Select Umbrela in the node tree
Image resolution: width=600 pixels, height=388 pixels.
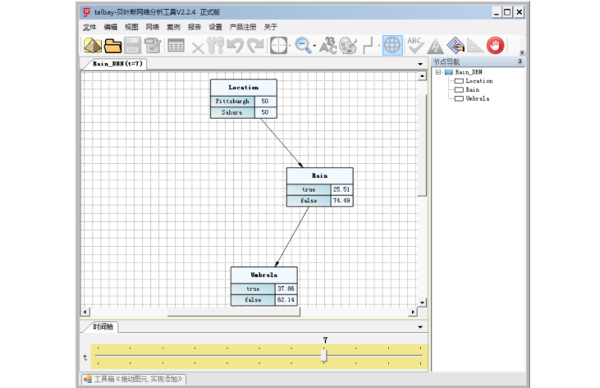tap(477, 98)
